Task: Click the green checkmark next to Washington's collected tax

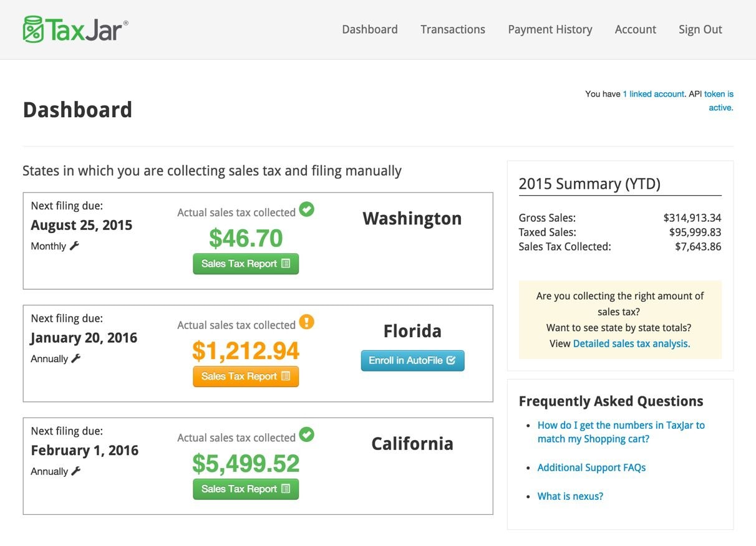Action: (x=306, y=210)
